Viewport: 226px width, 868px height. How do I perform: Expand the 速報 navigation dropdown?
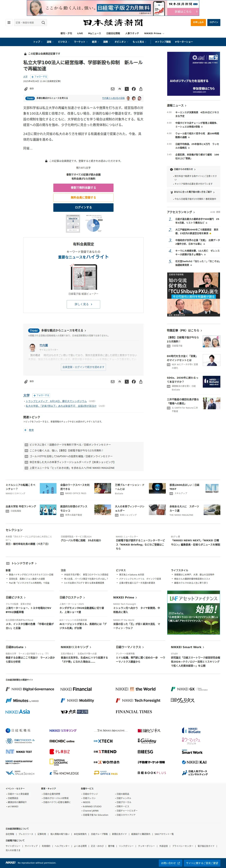(50, 42)
